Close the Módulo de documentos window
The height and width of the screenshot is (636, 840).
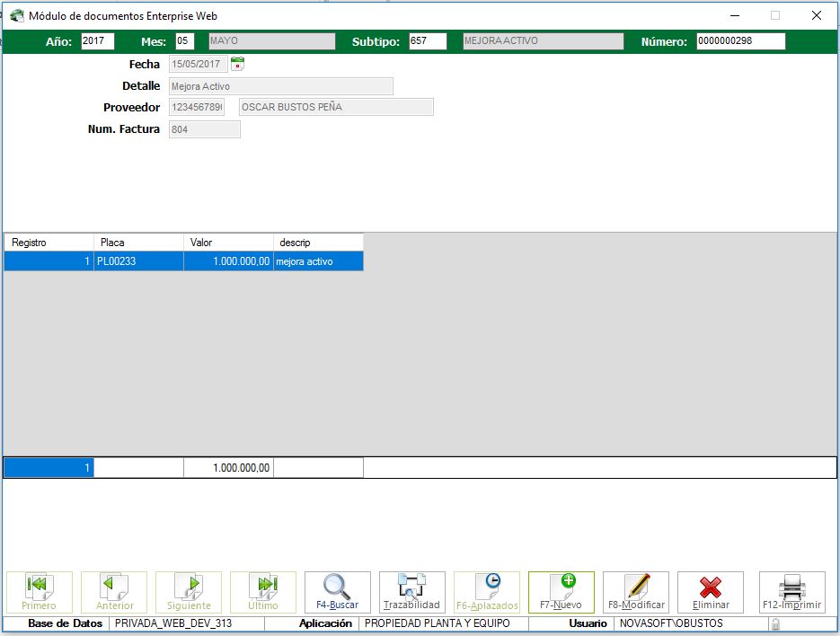tap(817, 15)
